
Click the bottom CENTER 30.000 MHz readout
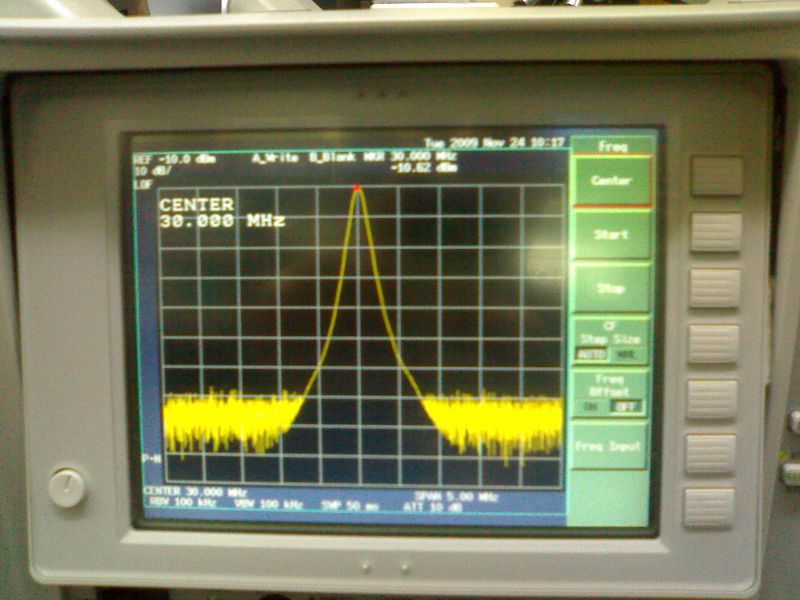[x=195, y=492]
